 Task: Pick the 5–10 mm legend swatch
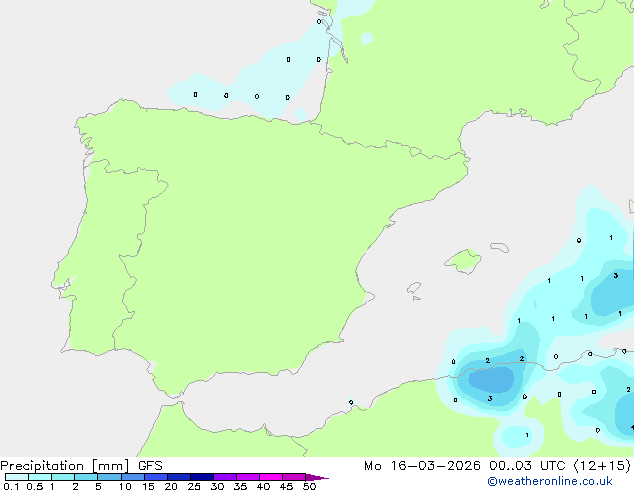coord(109,477)
